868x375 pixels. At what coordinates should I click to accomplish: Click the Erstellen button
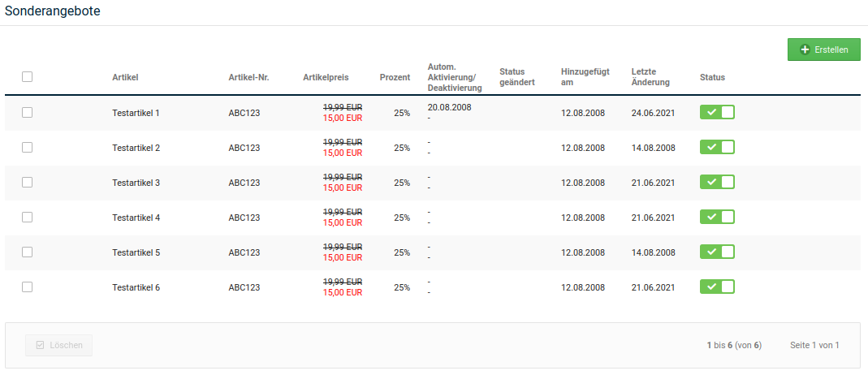[x=823, y=50]
